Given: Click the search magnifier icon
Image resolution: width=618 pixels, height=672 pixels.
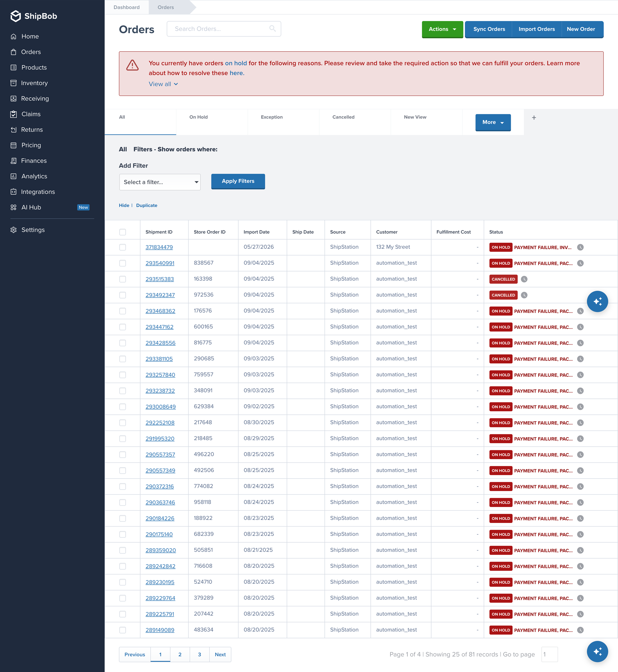Looking at the screenshot, I should click(273, 29).
